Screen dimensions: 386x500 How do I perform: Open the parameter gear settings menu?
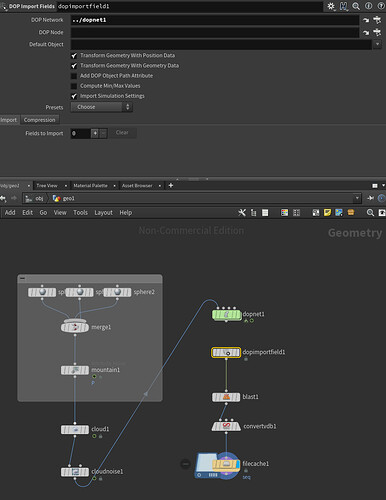331,6
